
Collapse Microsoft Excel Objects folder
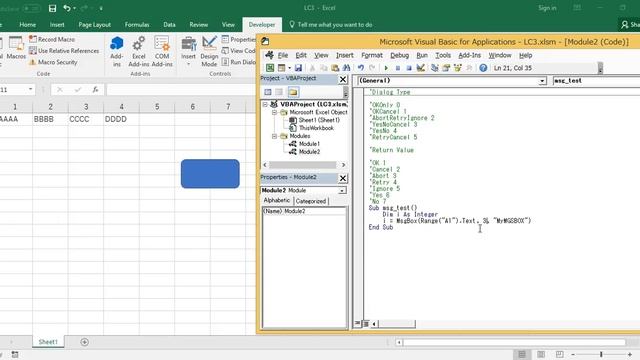tap(274, 112)
